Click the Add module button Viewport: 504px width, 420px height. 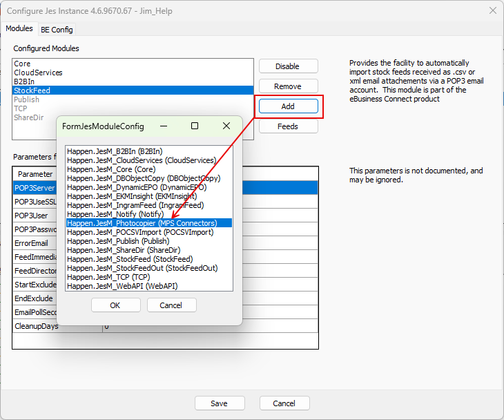(288, 106)
